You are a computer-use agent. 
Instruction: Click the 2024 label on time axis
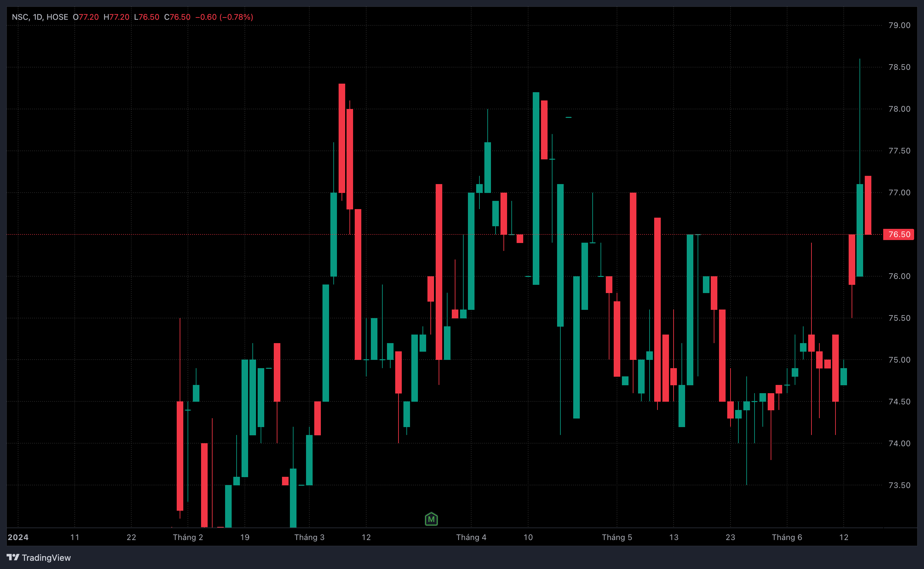[x=18, y=537]
